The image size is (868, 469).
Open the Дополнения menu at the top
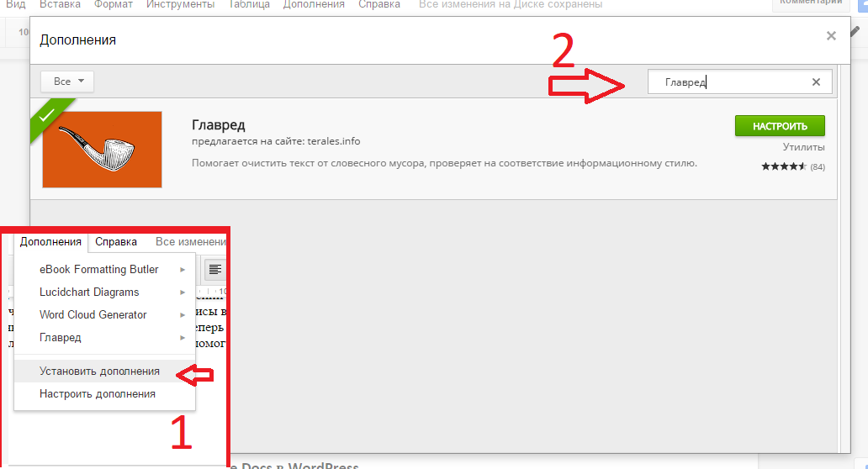(x=314, y=4)
